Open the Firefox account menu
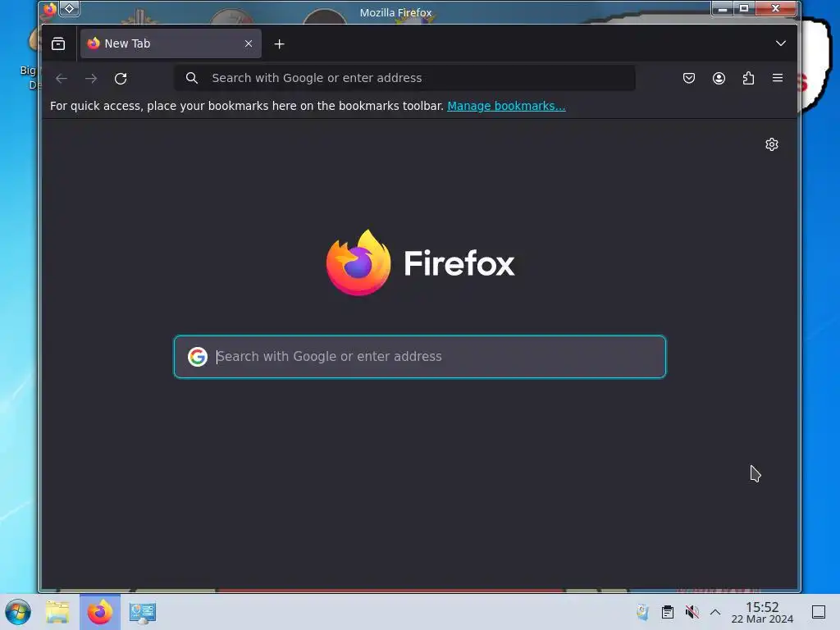Image resolution: width=840 pixels, height=630 pixels. (719, 78)
